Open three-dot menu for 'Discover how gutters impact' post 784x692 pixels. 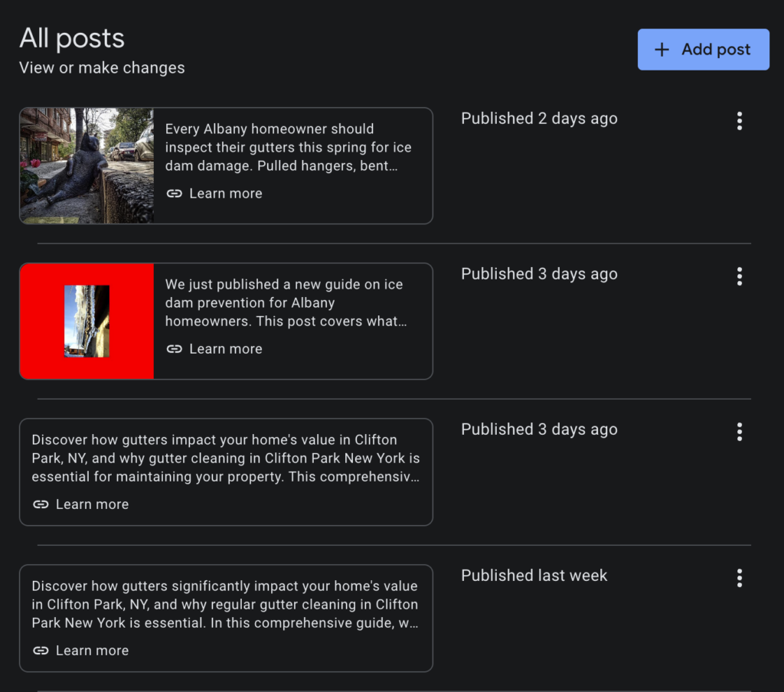[x=739, y=432]
